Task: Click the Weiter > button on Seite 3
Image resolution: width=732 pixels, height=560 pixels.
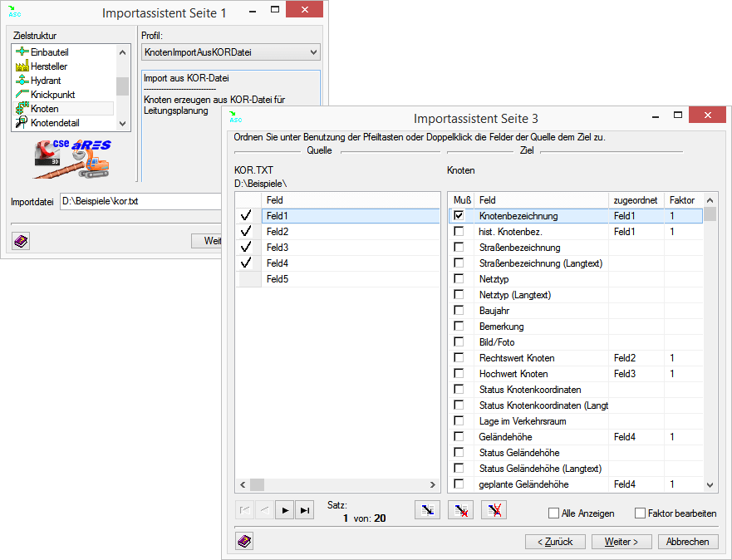Action: tap(621, 541)
